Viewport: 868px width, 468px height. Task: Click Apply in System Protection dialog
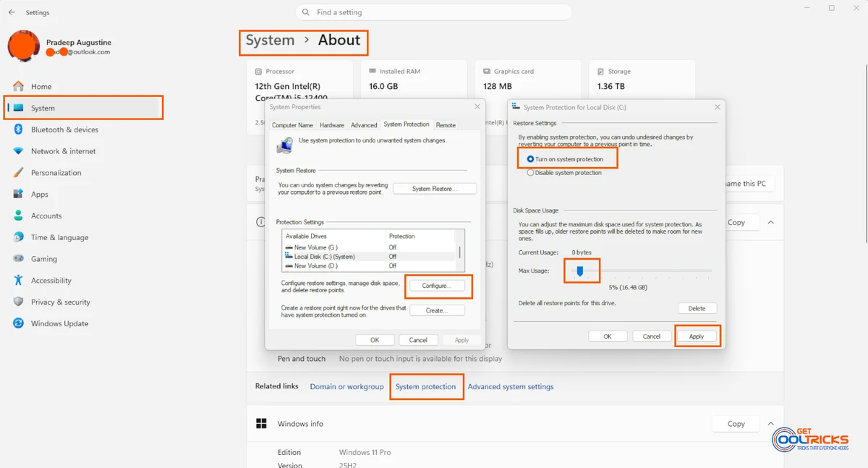click(x=697, y=336)
